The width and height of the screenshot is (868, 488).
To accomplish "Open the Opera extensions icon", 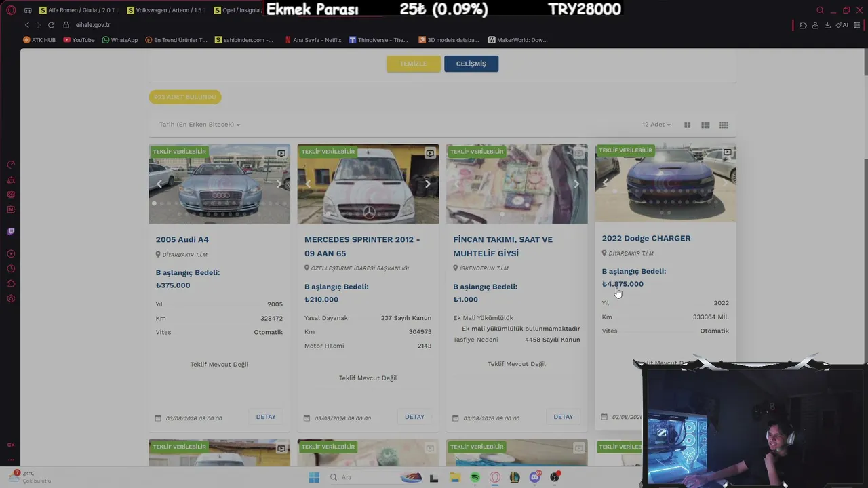I will [x=803, y=25].
